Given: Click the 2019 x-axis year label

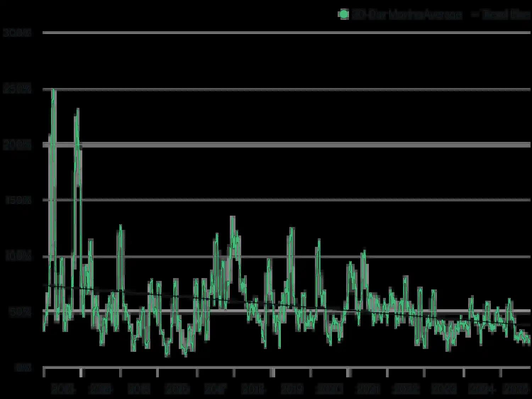Looking at the screenshot, I should point(292,389).
